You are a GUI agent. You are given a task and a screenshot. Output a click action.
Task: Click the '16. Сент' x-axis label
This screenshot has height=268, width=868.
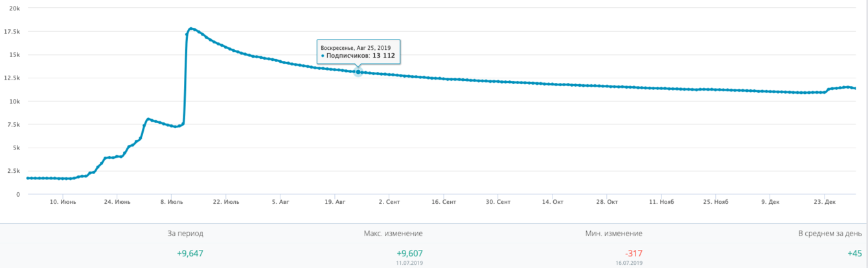445,202
